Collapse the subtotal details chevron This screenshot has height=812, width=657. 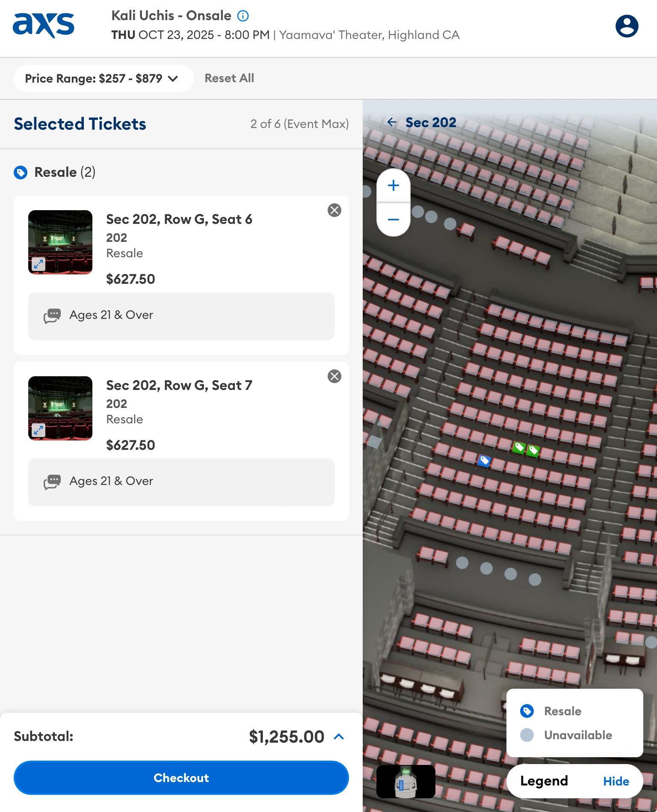point(339,736)
